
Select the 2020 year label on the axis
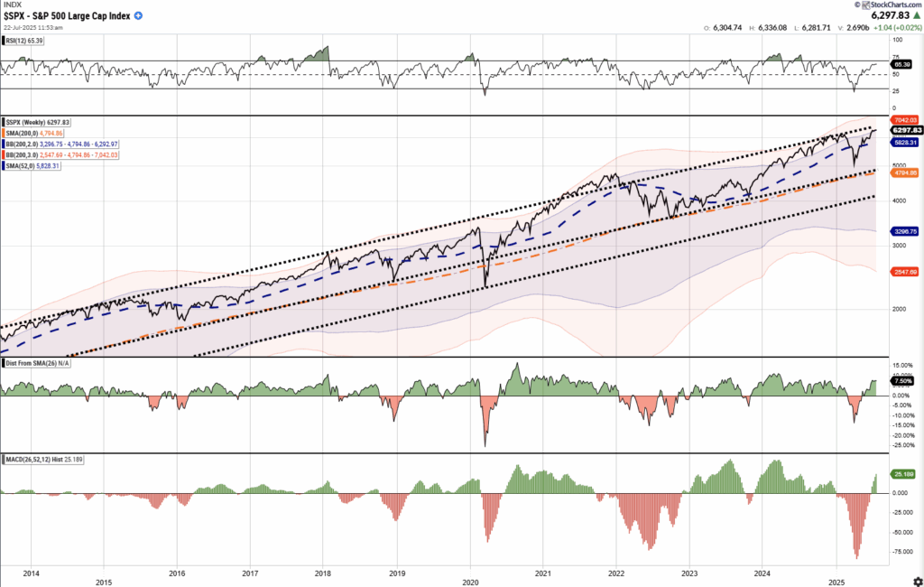point(470,582)
